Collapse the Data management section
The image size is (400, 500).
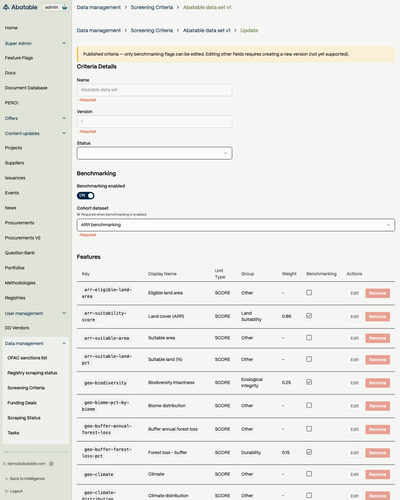[x=35, y=343]
